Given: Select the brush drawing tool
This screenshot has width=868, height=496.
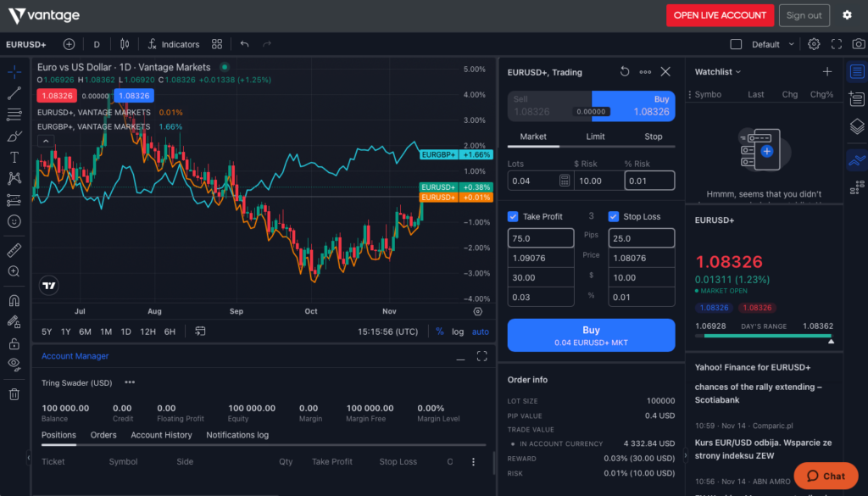Looking at the screenshot, I should (x=14, y=137).
